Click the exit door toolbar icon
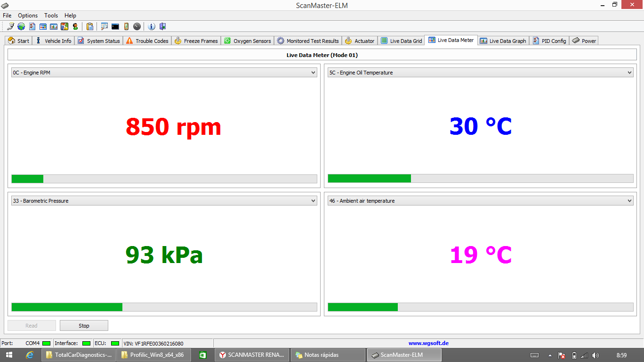This screenshot has width=644, height=362. [163, 26]
